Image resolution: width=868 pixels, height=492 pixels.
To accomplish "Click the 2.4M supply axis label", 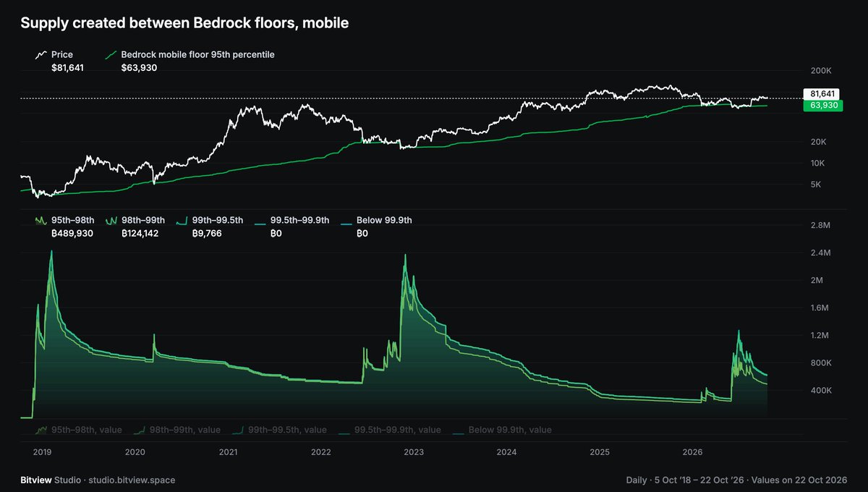I will 821,253.
